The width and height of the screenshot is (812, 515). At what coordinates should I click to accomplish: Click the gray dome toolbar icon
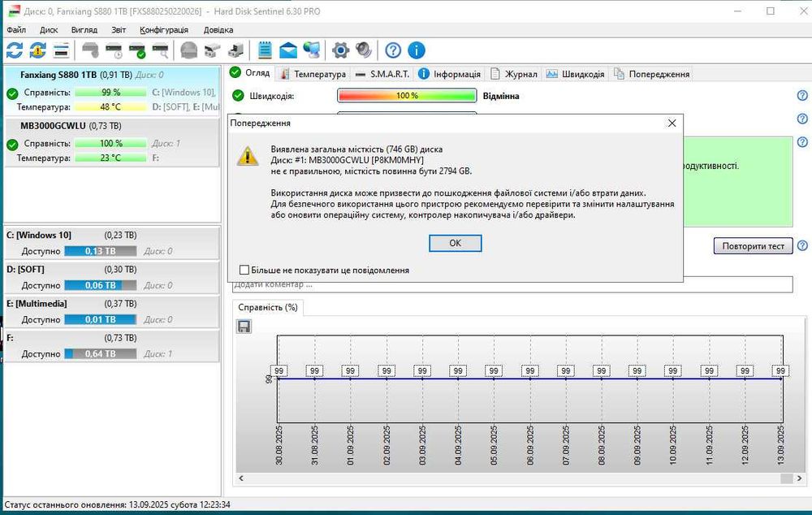189,50
